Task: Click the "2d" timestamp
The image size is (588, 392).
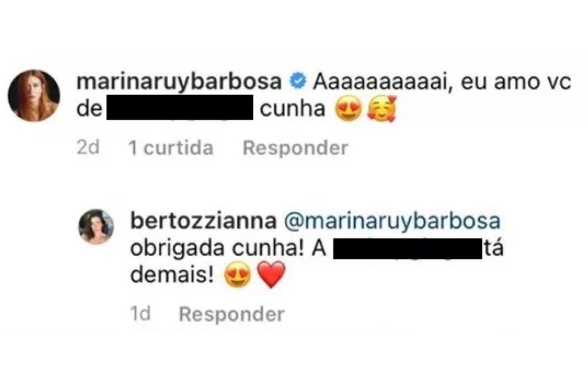Action: point(89,147)
